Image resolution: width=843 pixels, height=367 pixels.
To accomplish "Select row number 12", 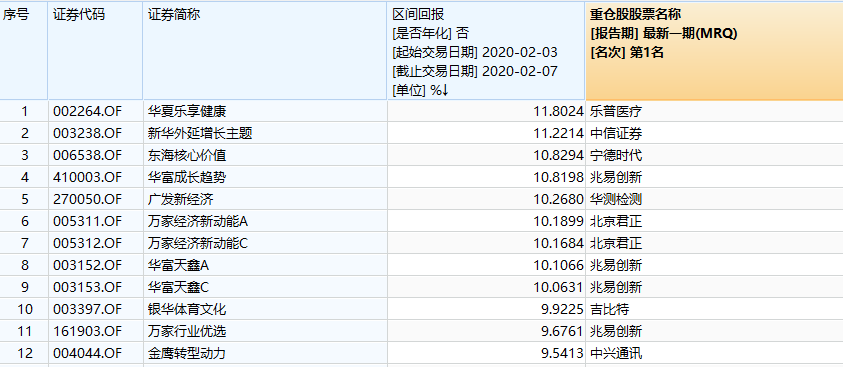I will pyautogui.click(x=24, y=353).
